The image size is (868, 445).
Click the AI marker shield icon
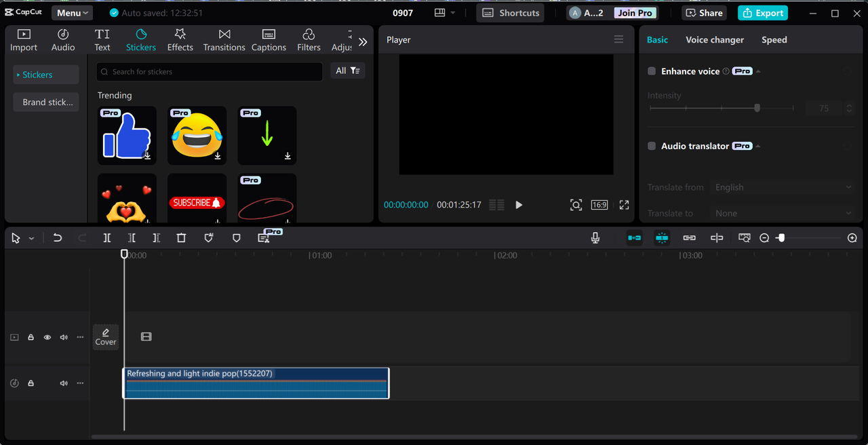coord(209,238)
